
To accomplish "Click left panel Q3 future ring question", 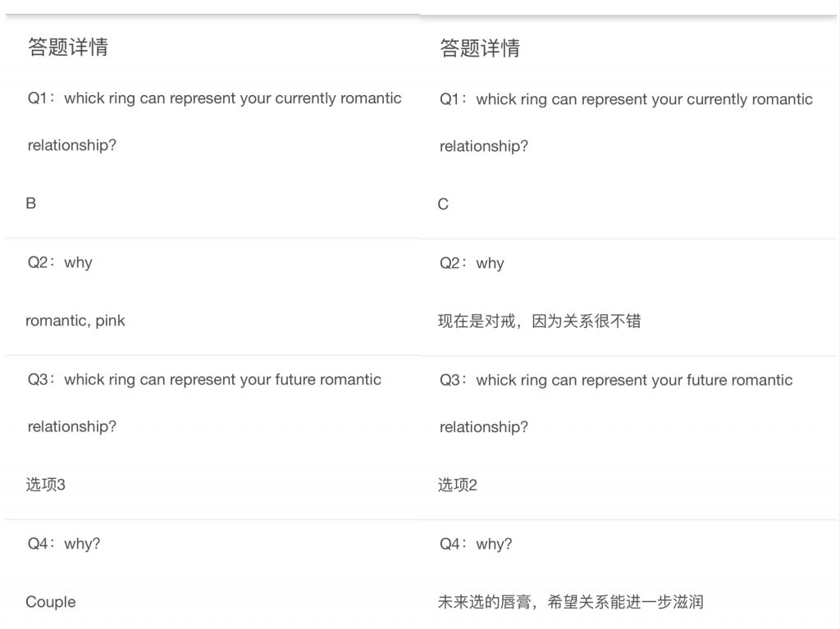I will click(x=204, y=403).
